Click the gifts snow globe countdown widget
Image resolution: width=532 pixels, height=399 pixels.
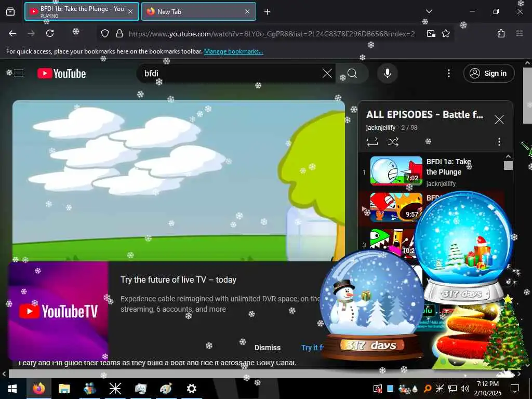click(463, 248)
